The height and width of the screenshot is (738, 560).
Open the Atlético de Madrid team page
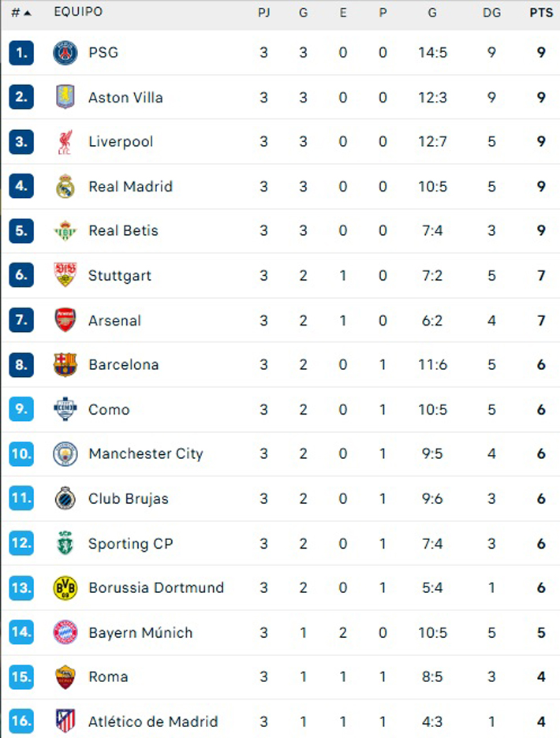tap(153, 721)
